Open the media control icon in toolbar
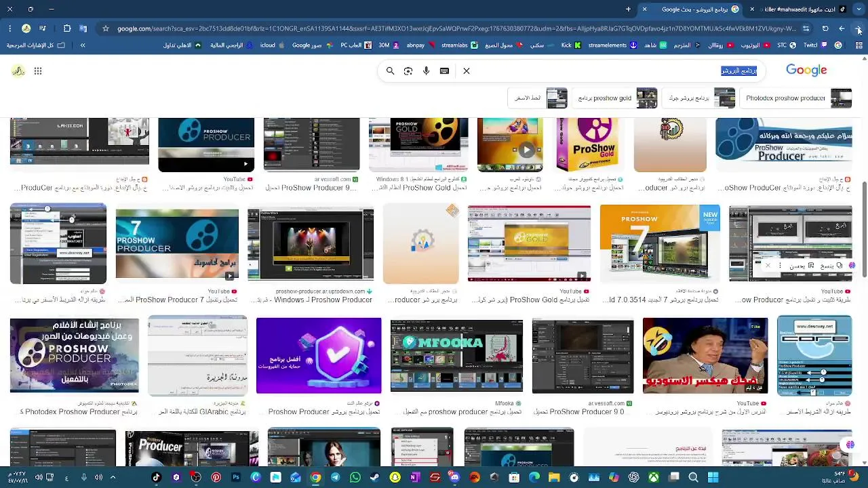Image resolution: width=868 pixels, height=488 pixels. 43,28
